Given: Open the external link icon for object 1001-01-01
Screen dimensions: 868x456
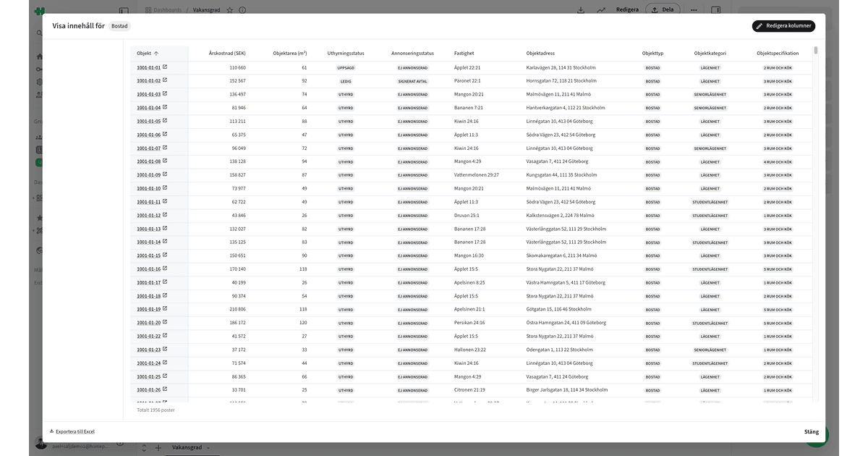Looking at the screenshot, I should [x=164, y=67].
